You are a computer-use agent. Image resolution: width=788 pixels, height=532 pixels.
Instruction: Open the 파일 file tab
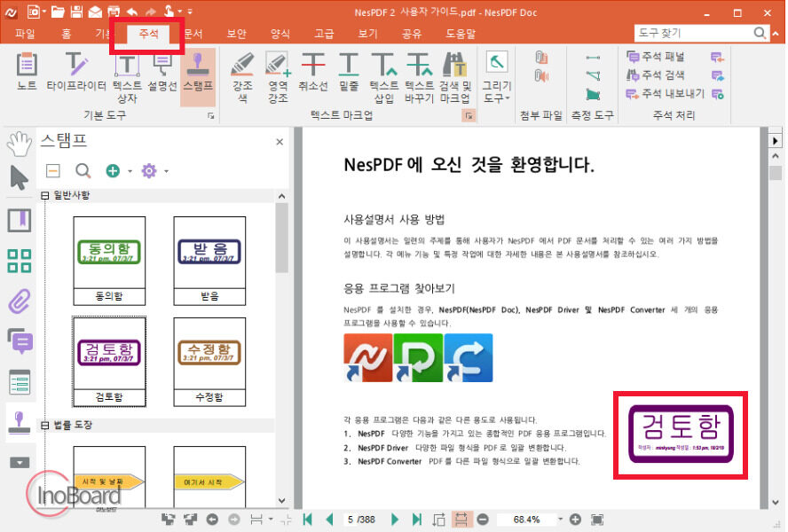click(x=25, y=35)
